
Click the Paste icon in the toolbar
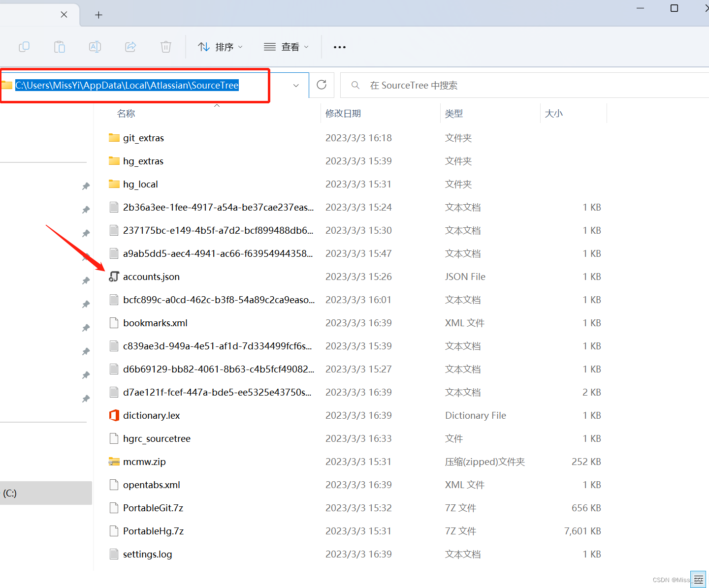59,47
